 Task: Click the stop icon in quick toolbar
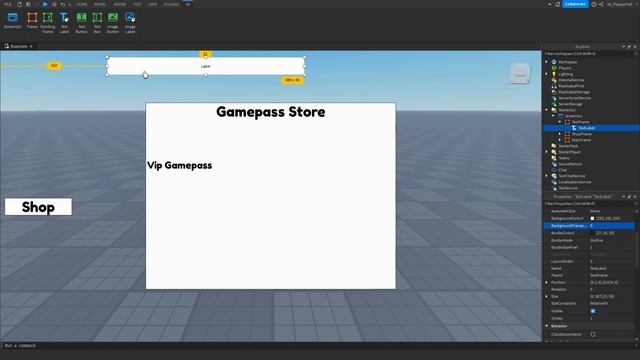(54, 4)
